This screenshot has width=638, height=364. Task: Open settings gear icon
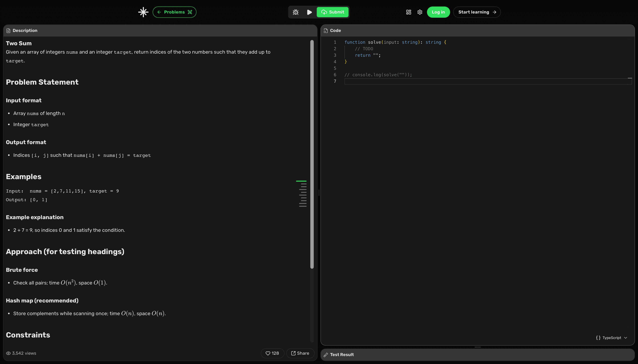(x=420, y=12)
